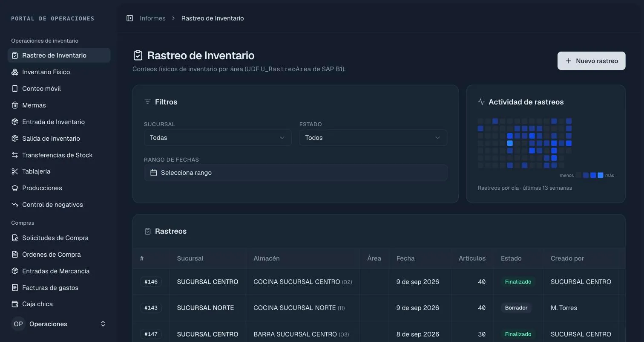Click the Tablajería scissors icon
This screenshot has width=644, height=342.
pyautogui.click(x=15, y=171)
